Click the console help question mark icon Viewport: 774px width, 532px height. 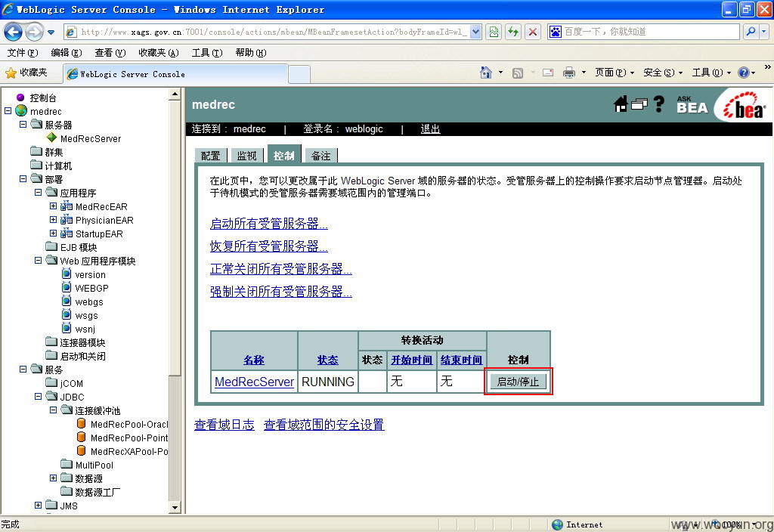658,104
